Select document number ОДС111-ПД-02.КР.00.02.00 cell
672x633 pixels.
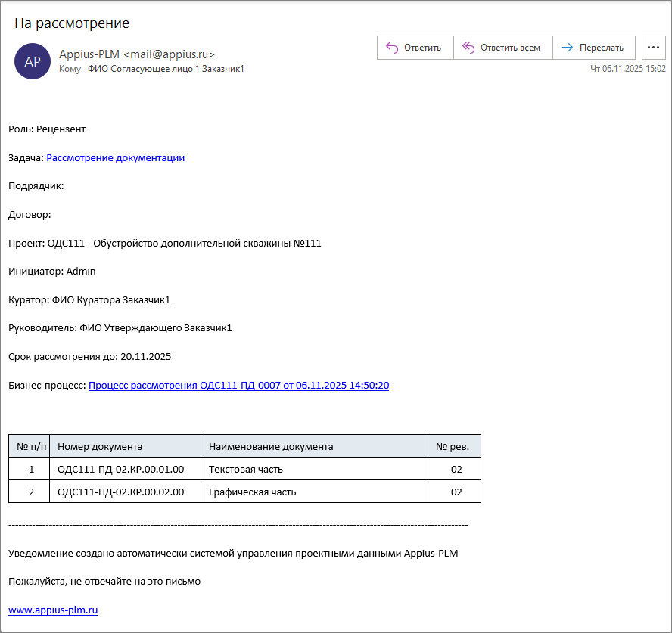pos(121,492)
